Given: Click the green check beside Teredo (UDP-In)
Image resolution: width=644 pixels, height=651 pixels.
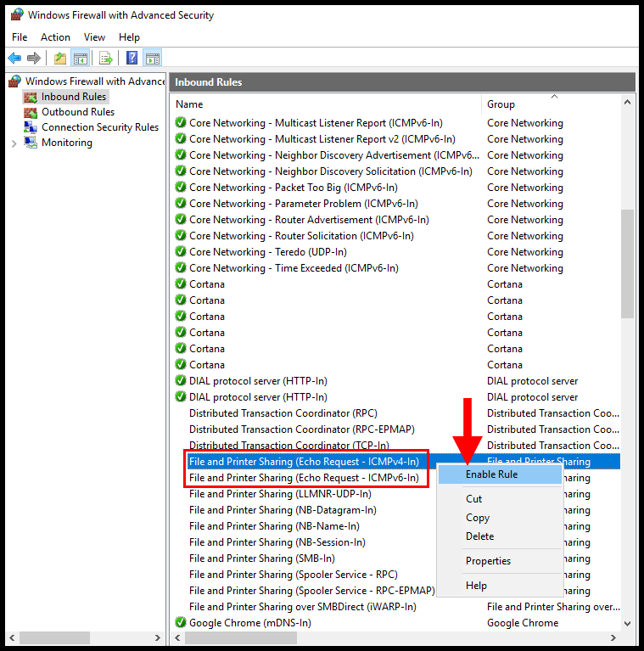Looking at the screenshot, I should click(181, 251).
